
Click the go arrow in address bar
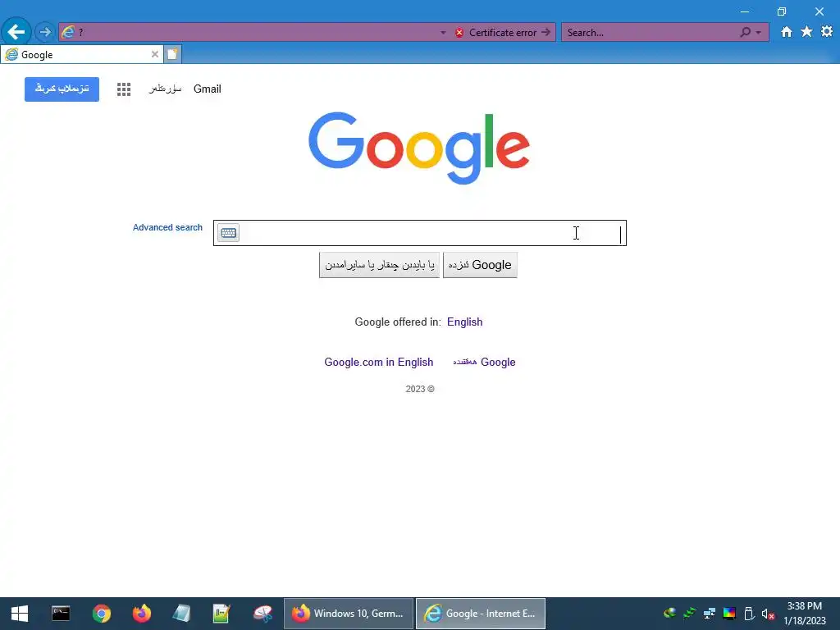(x=546, y=32)
